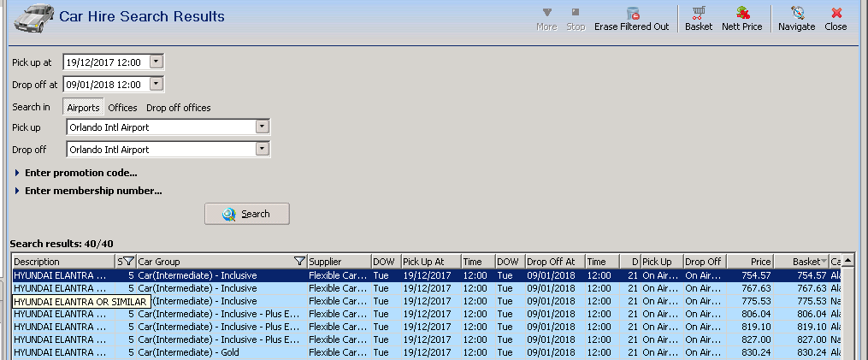
Task: Click Erase Filtered Out icon
Action: 632,14
